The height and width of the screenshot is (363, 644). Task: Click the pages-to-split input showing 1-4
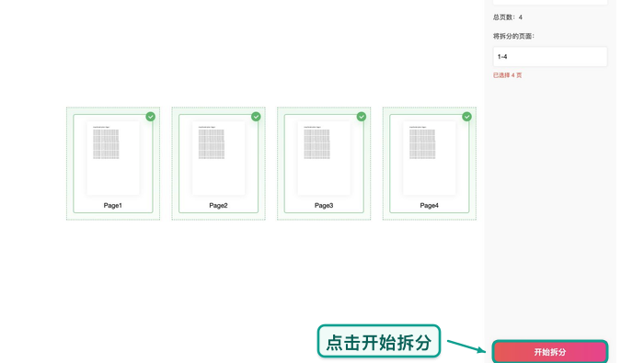coord(550,57)
